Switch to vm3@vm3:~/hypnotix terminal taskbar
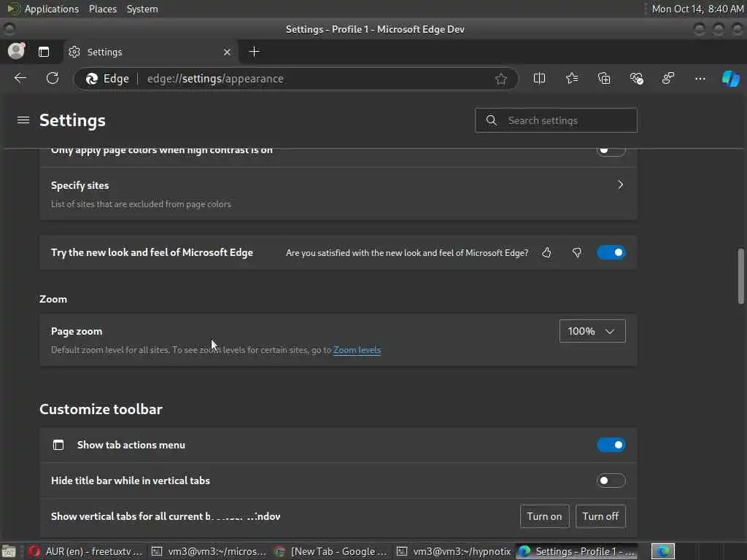Screen dimensions: 747x560 pos(454,551)
